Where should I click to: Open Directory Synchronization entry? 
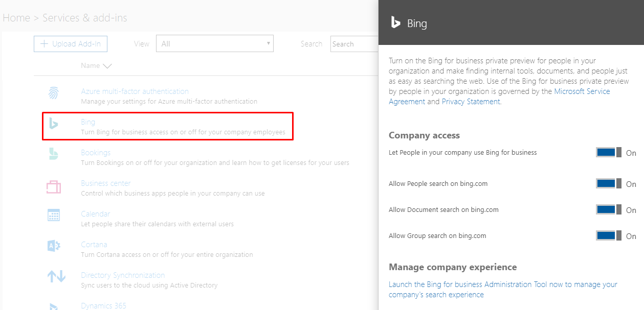coord(123,275)
